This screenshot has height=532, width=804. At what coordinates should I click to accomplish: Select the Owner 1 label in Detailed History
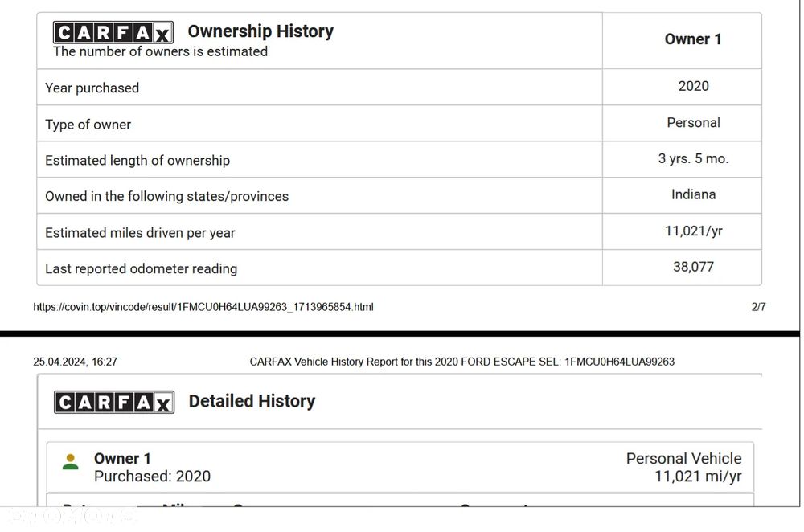pyautogui.click(x=122, y=459)
